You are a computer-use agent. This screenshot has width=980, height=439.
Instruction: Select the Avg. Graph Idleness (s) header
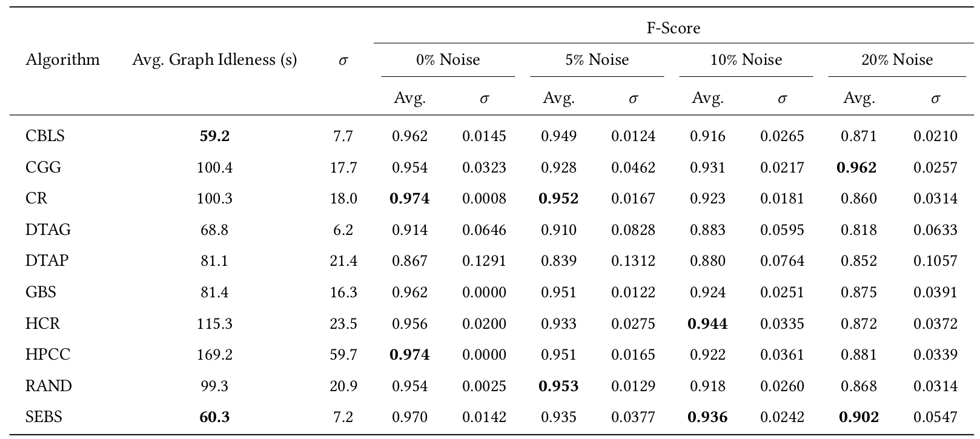point(214,60)
